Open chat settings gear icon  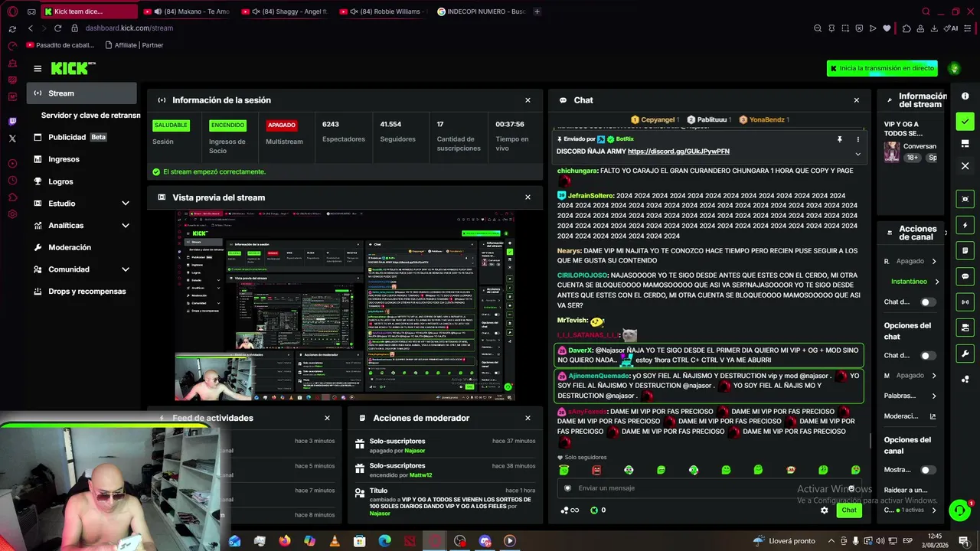[824, 510]
